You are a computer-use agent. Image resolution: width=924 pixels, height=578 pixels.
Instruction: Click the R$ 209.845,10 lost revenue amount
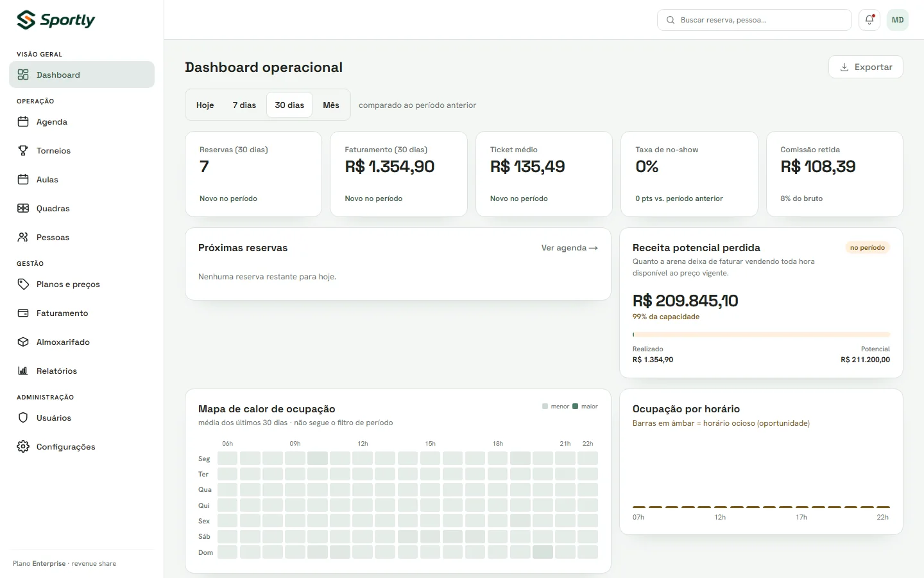click(685, 301)
